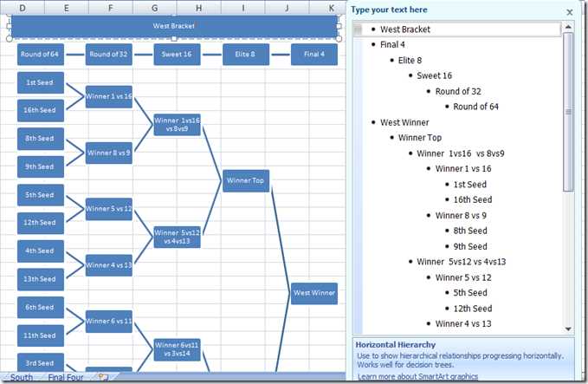Select the 3rd Seed box
The width and height of the screenshot is (588, 384).
pos(40,362)
